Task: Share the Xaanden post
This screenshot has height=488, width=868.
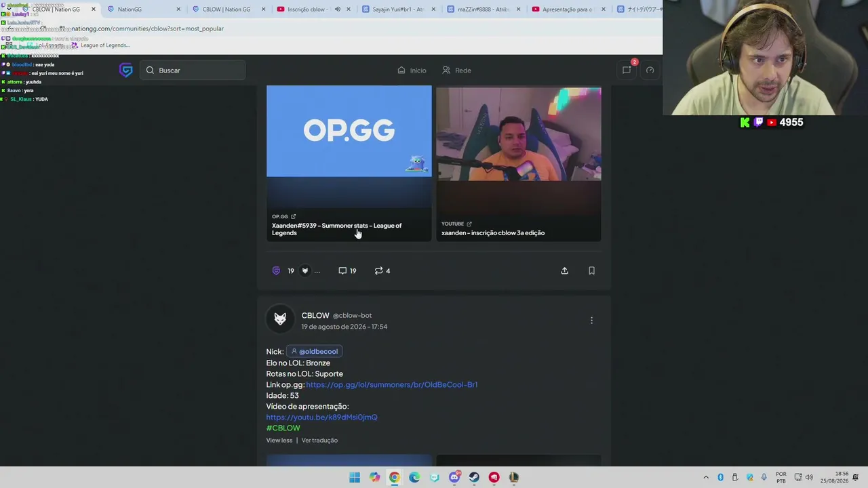Action: coord(564,270)
